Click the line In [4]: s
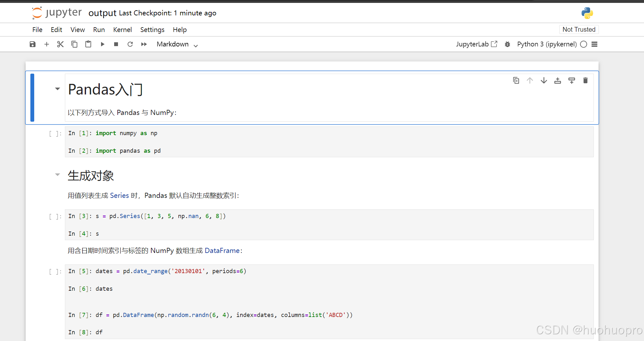644x341 pixels. pyautogui.click(x=84, y=234)
